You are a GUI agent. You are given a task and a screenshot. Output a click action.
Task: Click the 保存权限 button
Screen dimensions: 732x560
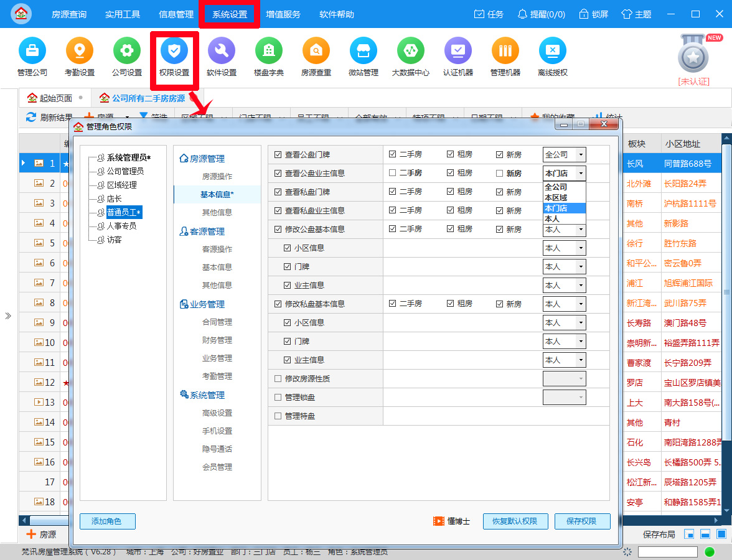pos(582,521)
